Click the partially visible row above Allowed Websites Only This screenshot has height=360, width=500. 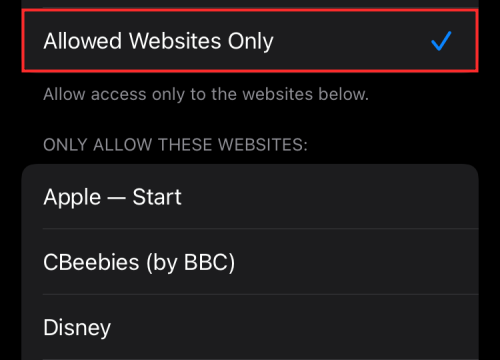[x=250, y=3]
